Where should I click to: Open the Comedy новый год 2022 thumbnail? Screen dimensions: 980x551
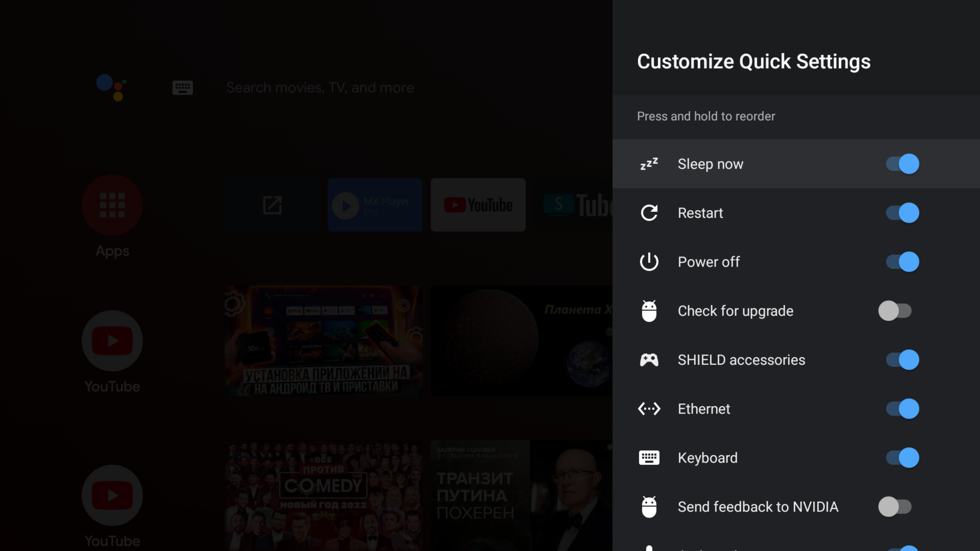323,495
